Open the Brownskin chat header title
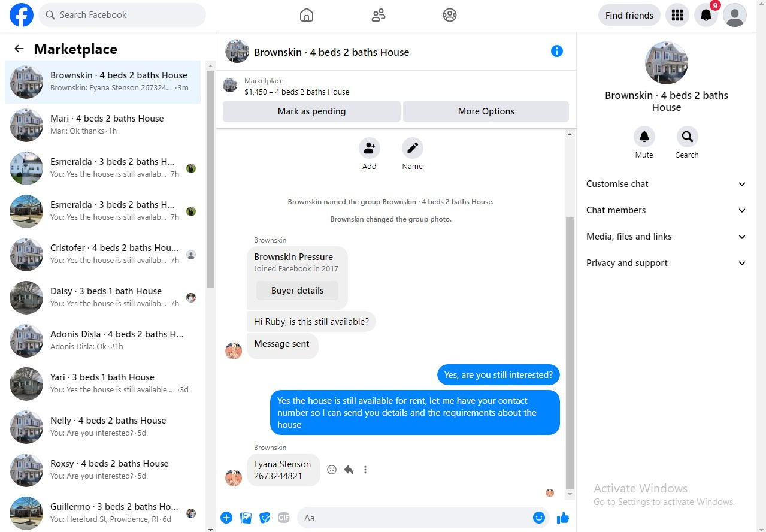766x532 pixels. pyautogui.click(x=332, y=52)
